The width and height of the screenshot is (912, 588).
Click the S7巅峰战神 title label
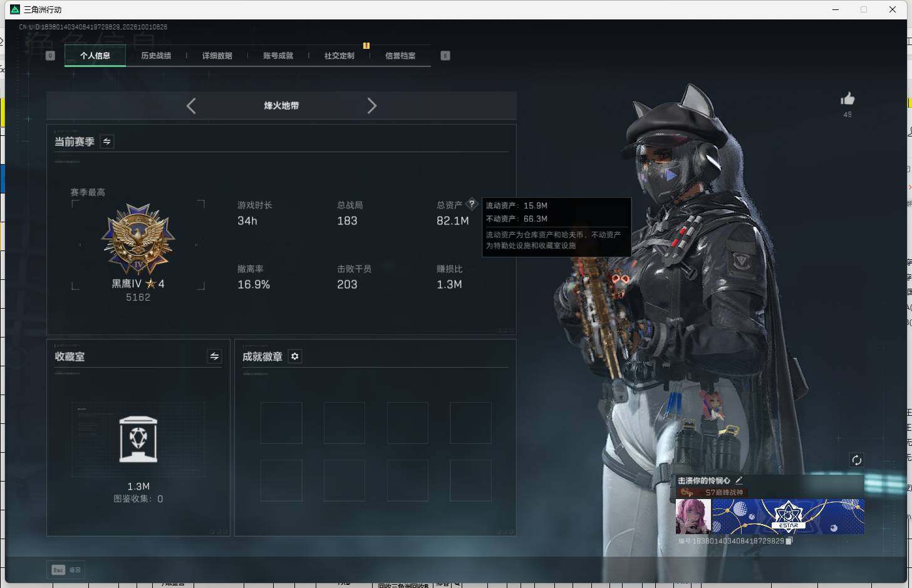click(x=724, y=493)
